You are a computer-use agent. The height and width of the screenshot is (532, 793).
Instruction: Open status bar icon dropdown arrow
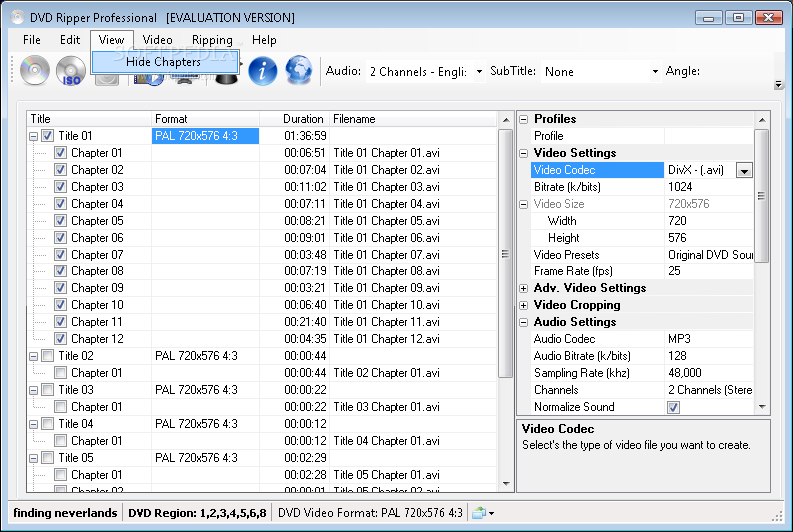coord(491,514)
